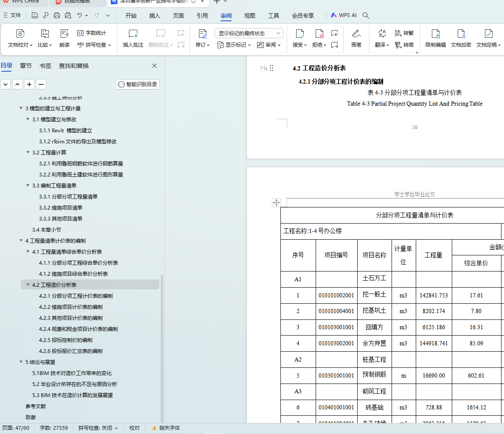Click the Print Preview icon
This screenshot has width=504, height=434.
[68, 15]
